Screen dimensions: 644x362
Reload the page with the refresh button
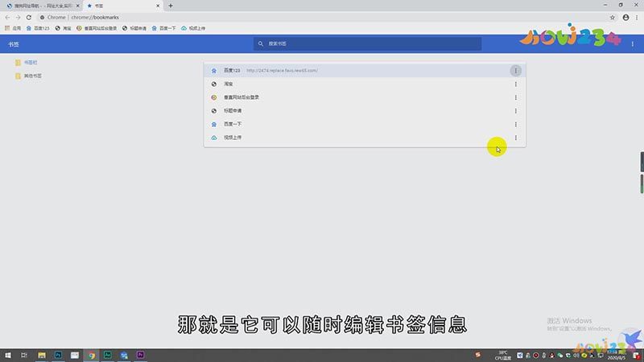[x=29, y=18]
